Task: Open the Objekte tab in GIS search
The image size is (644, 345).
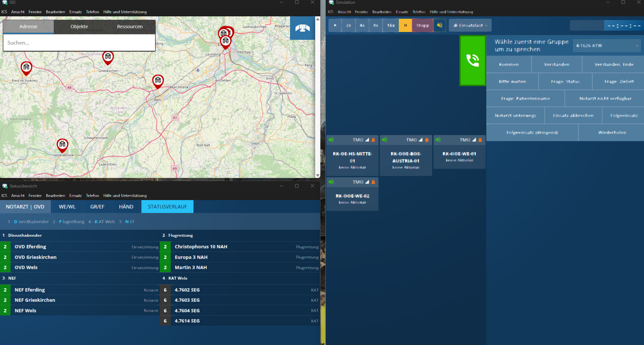Action: pyautogui.click(x=79, y=27)
